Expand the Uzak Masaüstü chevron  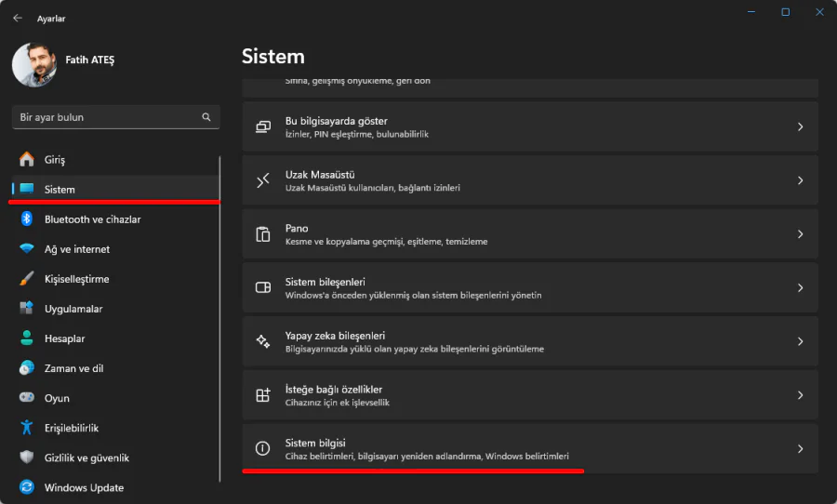pyautogui.click(x=800, y=180)
